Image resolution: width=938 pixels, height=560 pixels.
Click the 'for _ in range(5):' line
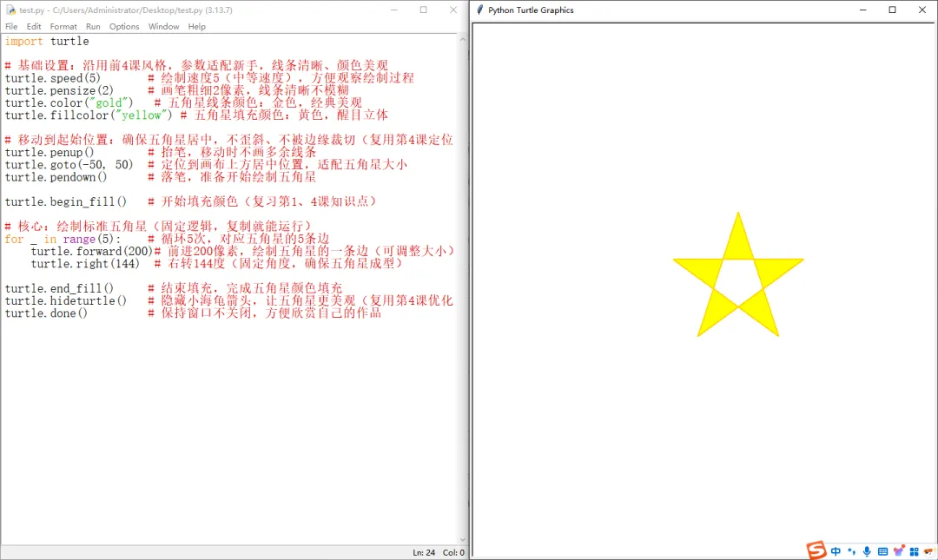[63, 239]
